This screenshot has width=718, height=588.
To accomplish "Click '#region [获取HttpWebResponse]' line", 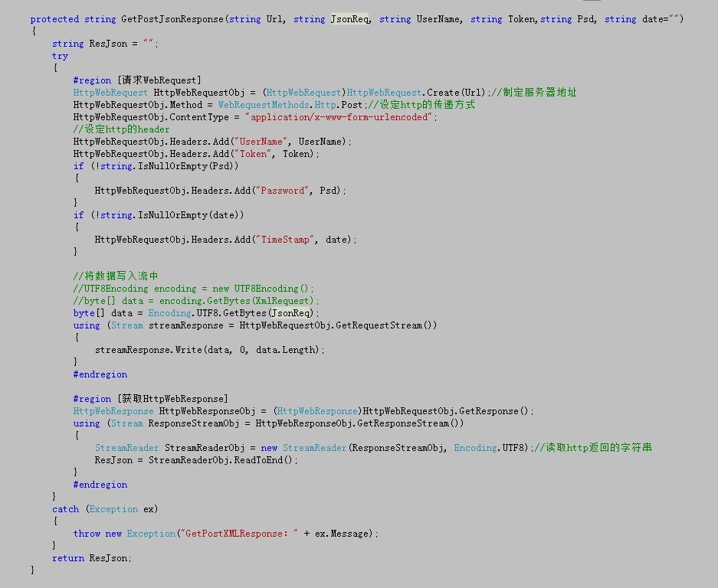I will [151, 399].
